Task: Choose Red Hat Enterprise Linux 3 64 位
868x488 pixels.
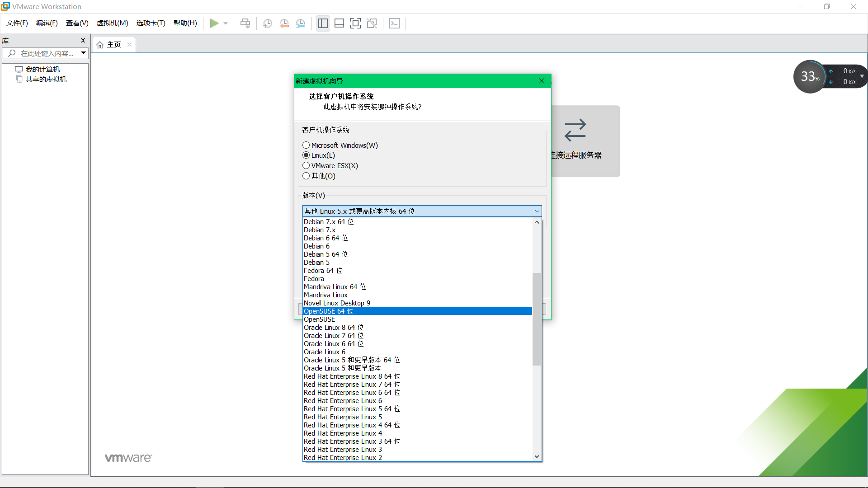Action: (418, 441)
